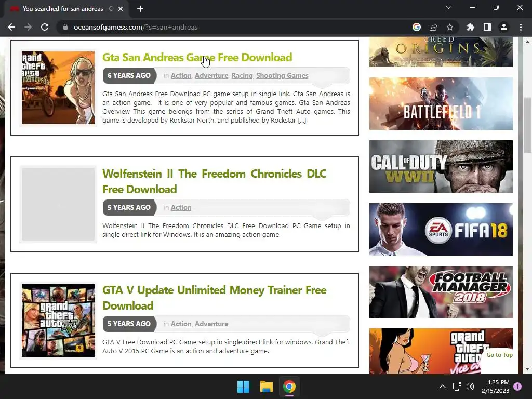Click the address bar URL field
The image size is (532, 399).
coord(234,27)
